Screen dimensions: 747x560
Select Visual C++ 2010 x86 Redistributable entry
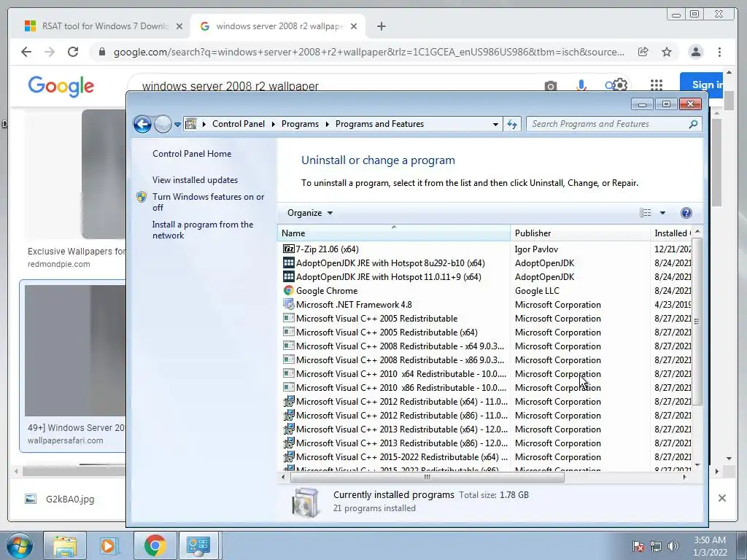(x=400, y=387)
